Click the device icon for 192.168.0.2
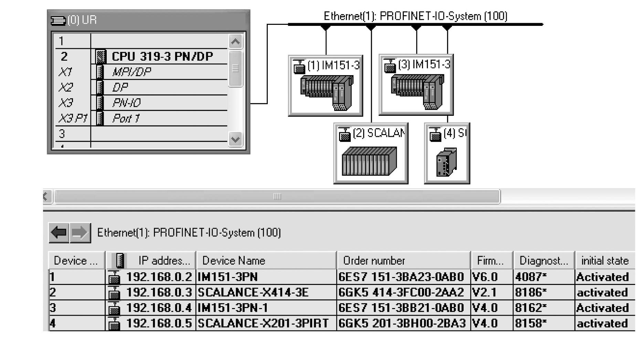The height and width of the screenshot is (337, 644). tap(114, 277)
